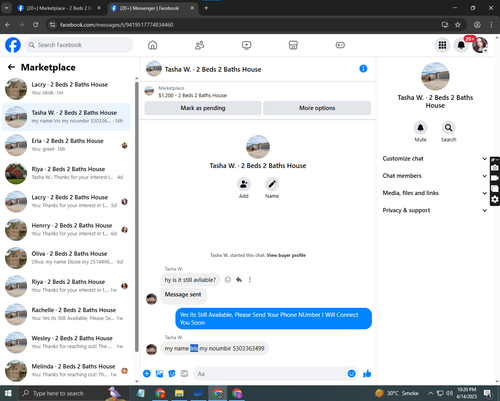Open a new browser tab
The height and width of the screenshot is (401, 500).
point(206,8)
